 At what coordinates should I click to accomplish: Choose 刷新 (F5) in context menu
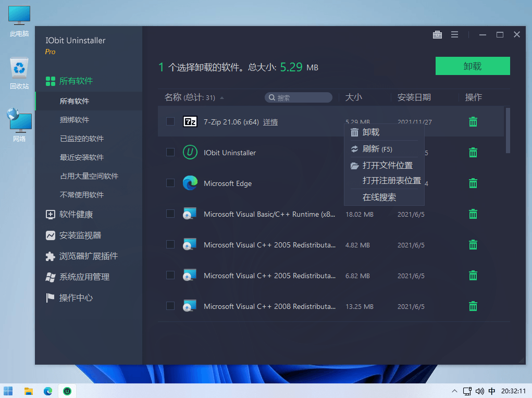[x=384, y=149]
